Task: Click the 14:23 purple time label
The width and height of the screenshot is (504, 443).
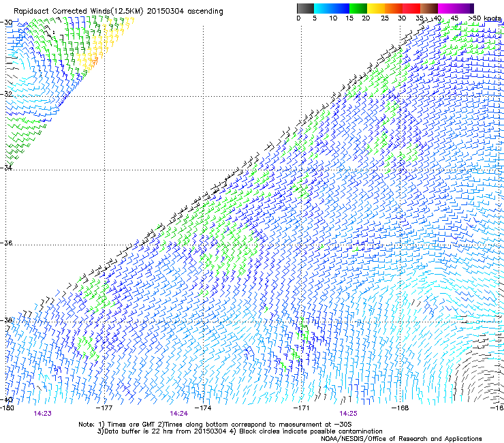Action: pyautogui.click(x=42, y=414)
